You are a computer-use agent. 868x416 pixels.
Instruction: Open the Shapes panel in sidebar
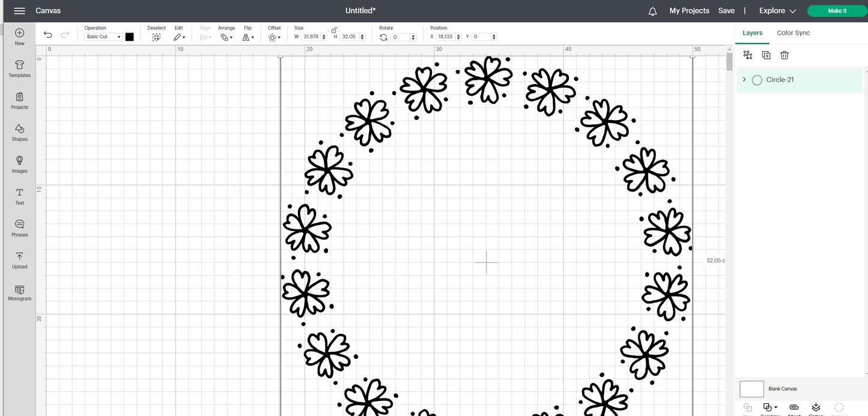(x=19, y=132)
